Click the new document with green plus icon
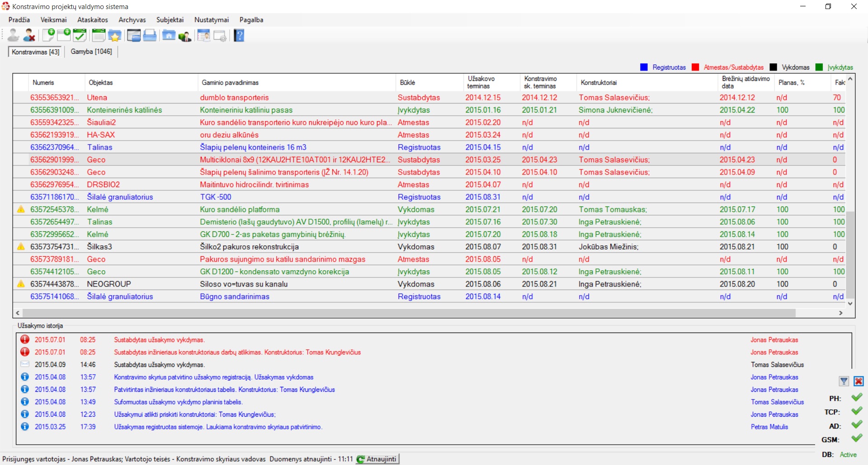This screenshot has height=465, width=868. [48, 35]
